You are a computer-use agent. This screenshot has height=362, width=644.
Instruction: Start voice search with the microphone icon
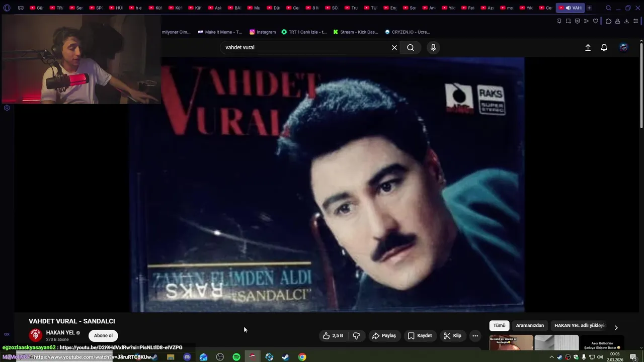point(433,47)
